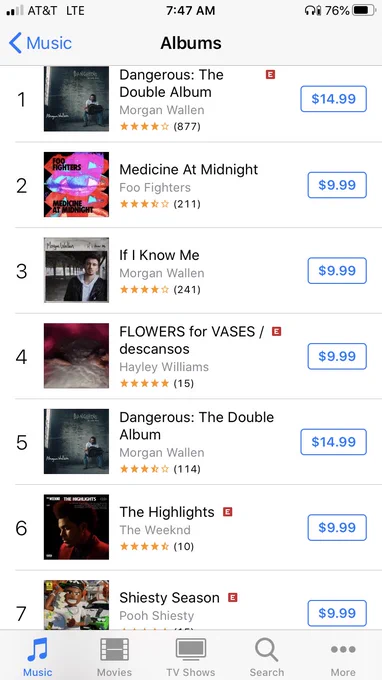Open the Music tab icon
382x680 pixels.
tap(38, 650)
